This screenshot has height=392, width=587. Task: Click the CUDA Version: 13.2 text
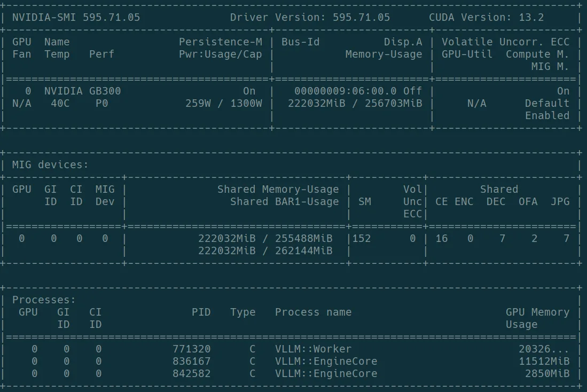[486, 17]
